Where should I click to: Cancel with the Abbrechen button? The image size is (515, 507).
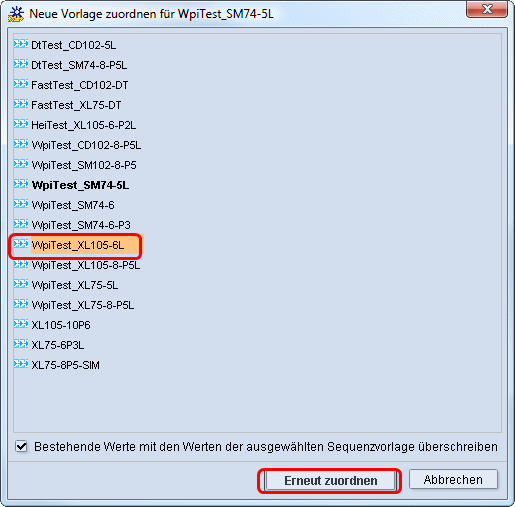[453, 480]
